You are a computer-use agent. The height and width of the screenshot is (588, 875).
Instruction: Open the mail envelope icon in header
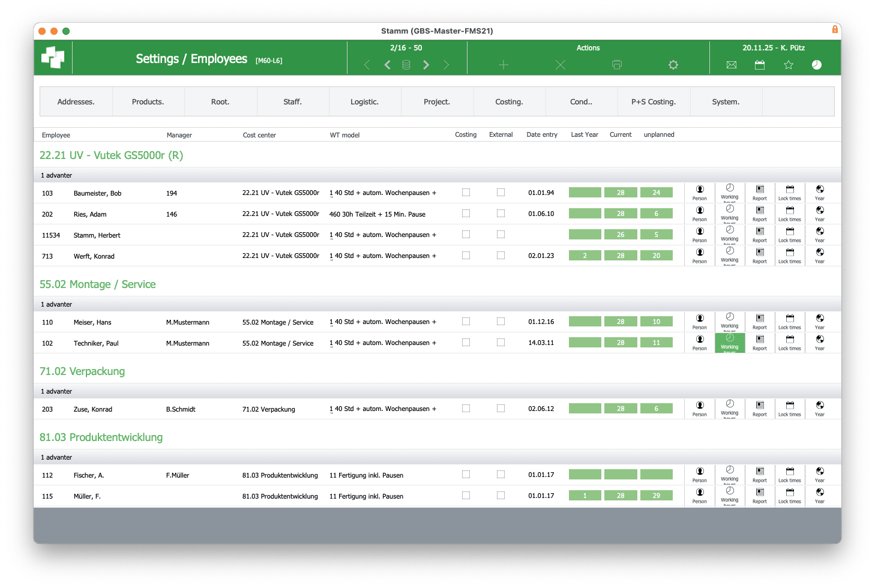click(x=731, y=65)
